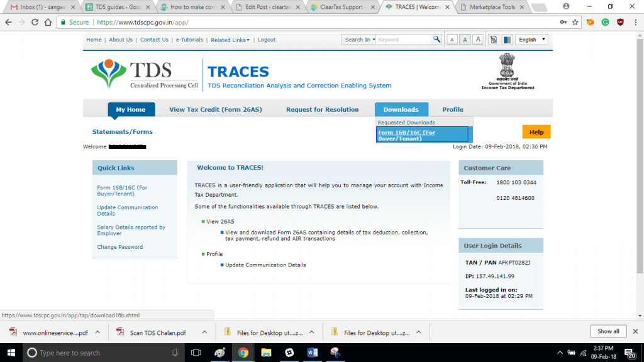This screenshot has width=644, height=362.
Task: Click Show all downloads button
Action: [608, 331]
